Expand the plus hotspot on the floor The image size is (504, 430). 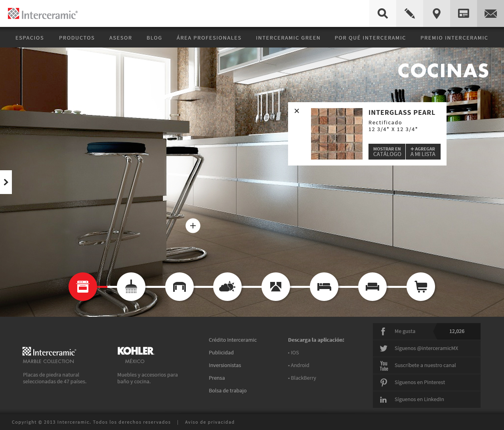(193, 226)
